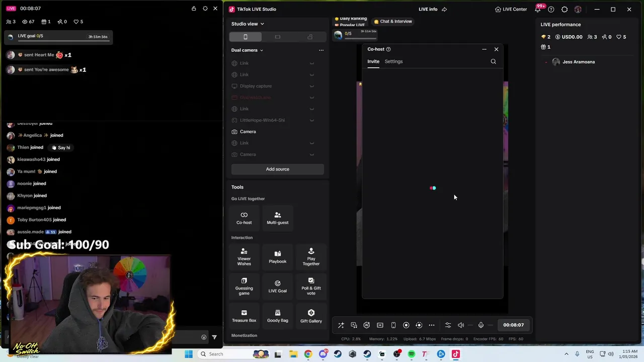Click Add source button

point(277,169)
